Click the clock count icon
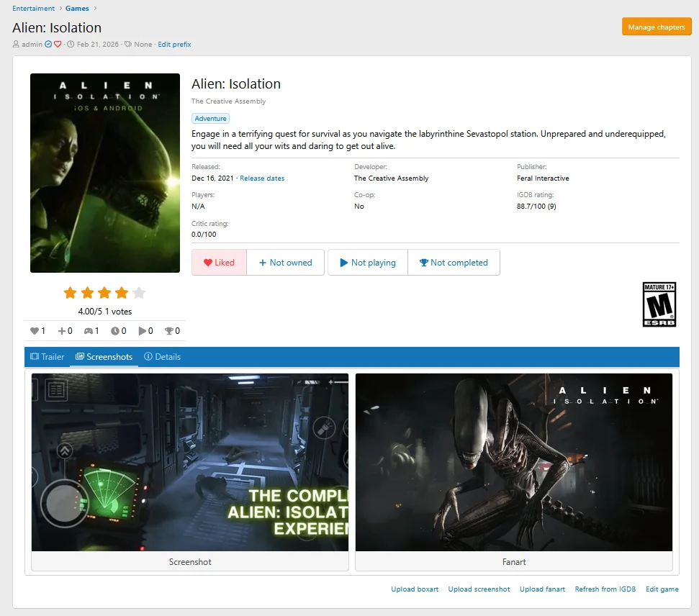The width and height of the screenshot is (699, 616). (x=115, y=331)
